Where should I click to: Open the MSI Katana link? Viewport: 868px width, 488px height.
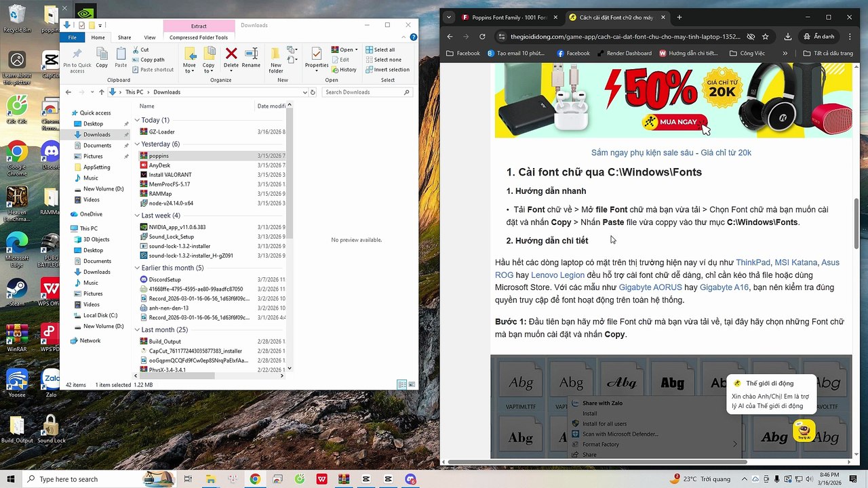pos(796,262)
